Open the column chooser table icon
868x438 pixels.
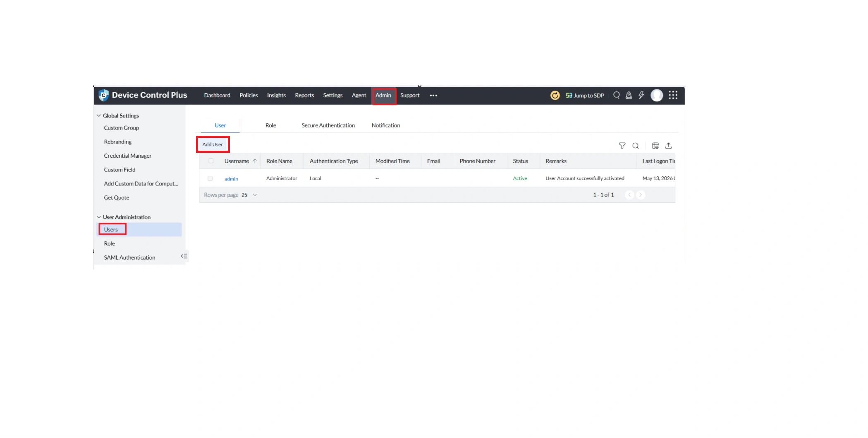pos(655,146)
